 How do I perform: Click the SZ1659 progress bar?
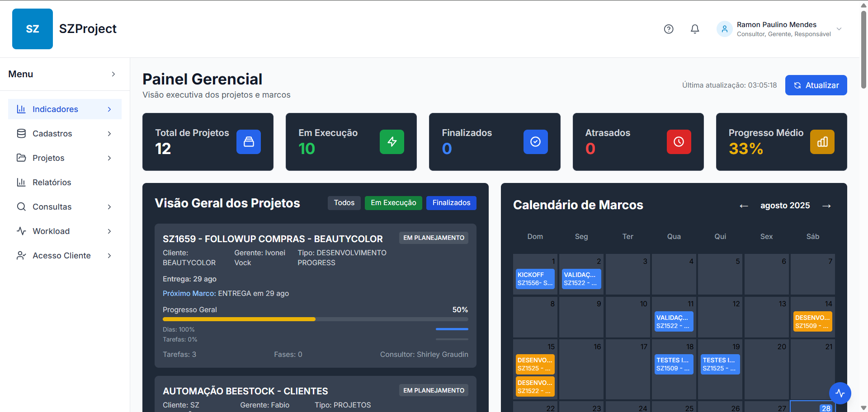(x=315, y=319)
